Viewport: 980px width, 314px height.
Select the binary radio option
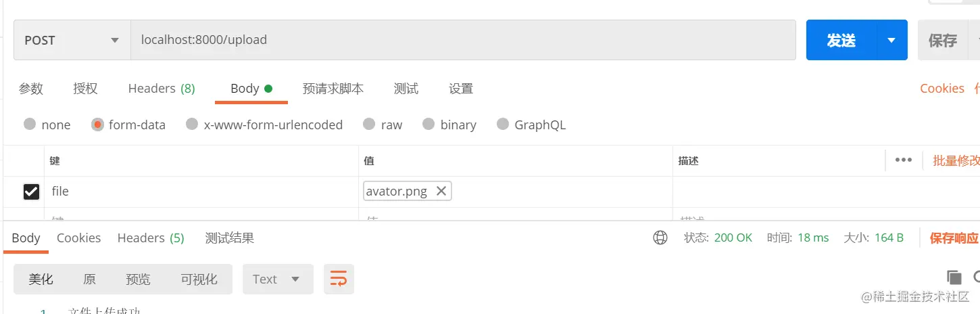point(428,125)
